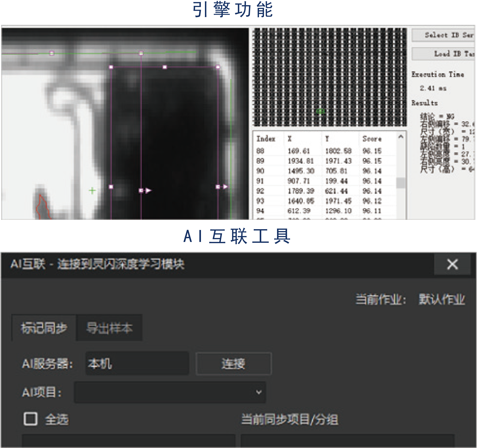Click the Score column header

(x=372, y=139)
